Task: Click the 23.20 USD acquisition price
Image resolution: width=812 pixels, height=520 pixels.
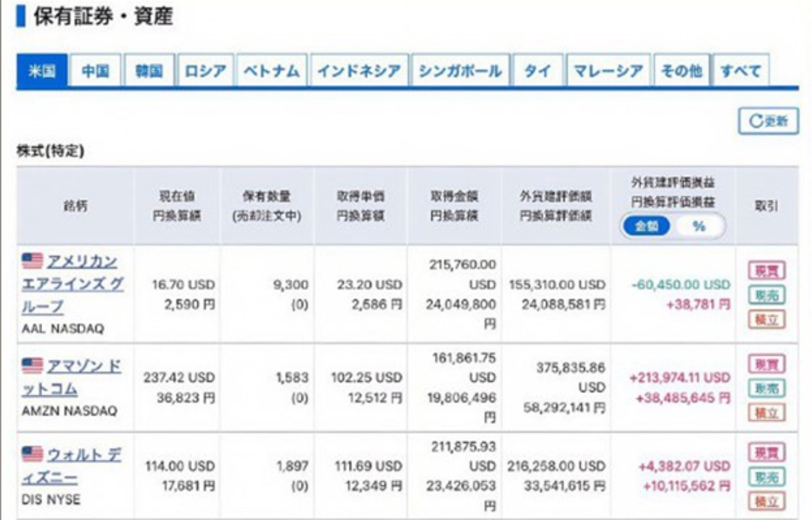Action: [369, 284]
